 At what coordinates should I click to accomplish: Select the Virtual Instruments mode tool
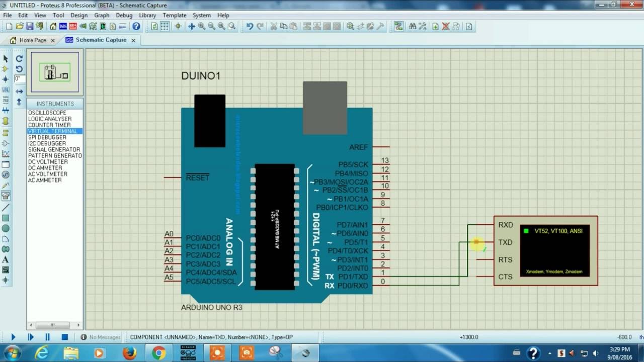pyautogui.click(x=6, y=195)
